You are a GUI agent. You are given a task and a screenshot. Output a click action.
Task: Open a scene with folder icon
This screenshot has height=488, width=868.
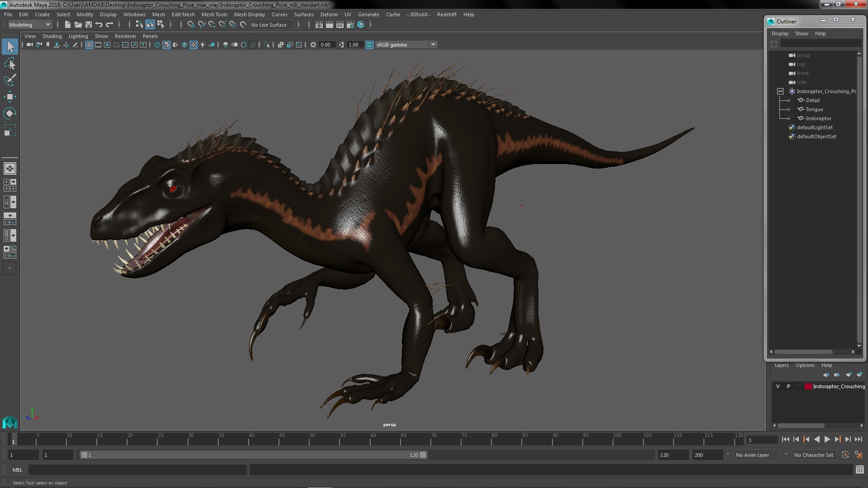[x=78, y=25]
